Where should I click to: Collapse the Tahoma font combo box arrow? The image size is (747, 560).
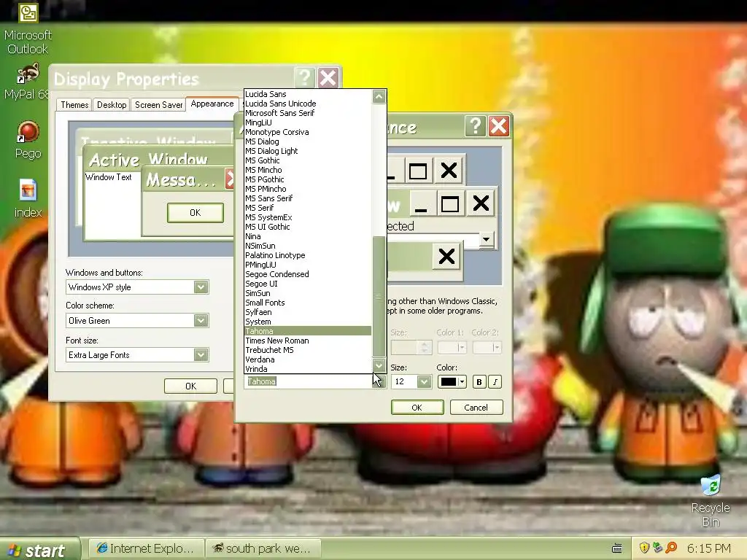point(379,382)
